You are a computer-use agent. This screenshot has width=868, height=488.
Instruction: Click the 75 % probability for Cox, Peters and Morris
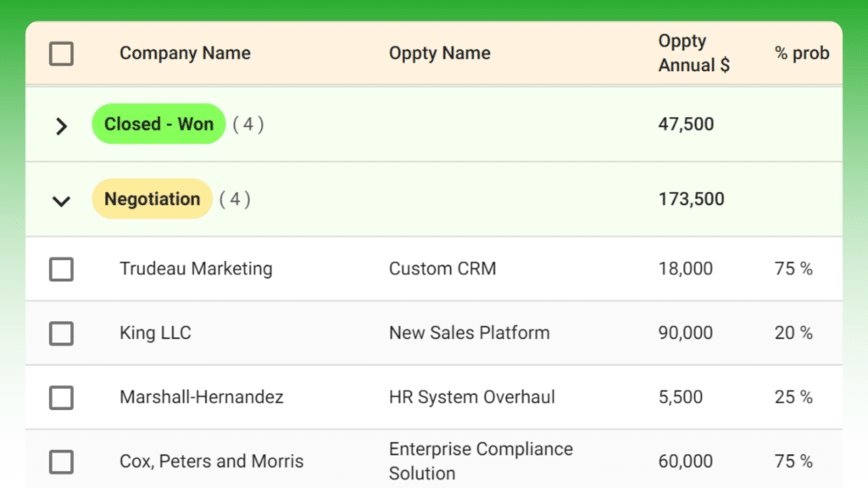coord(793,461)
